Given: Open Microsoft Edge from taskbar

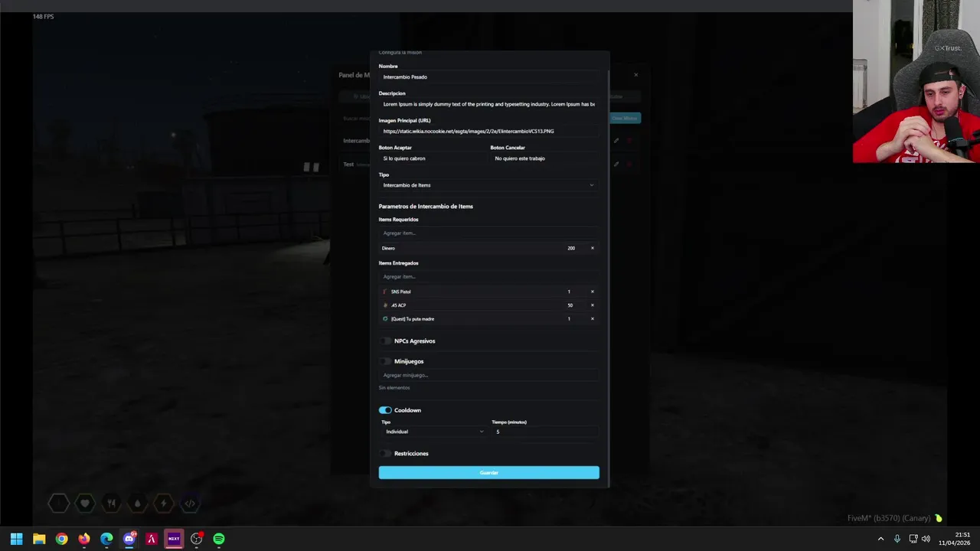Looking at the screenshot, I should click(106, 539).
